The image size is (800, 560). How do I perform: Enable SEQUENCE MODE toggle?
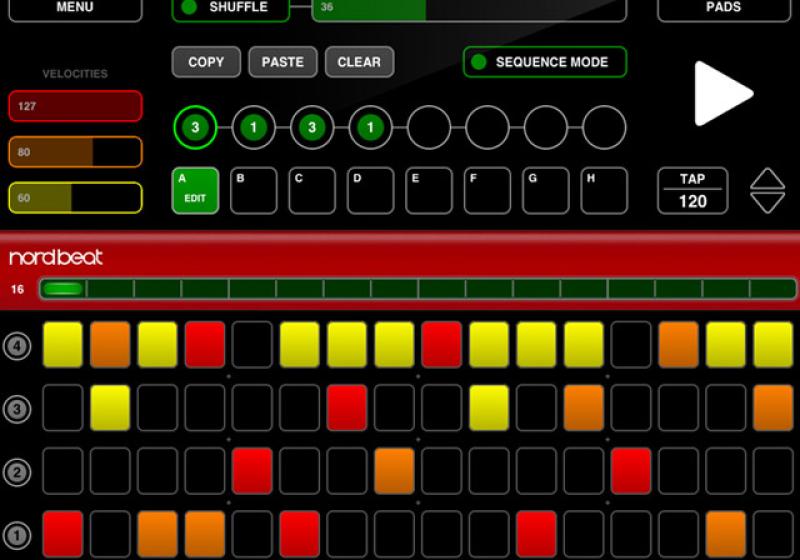point(545,62)
